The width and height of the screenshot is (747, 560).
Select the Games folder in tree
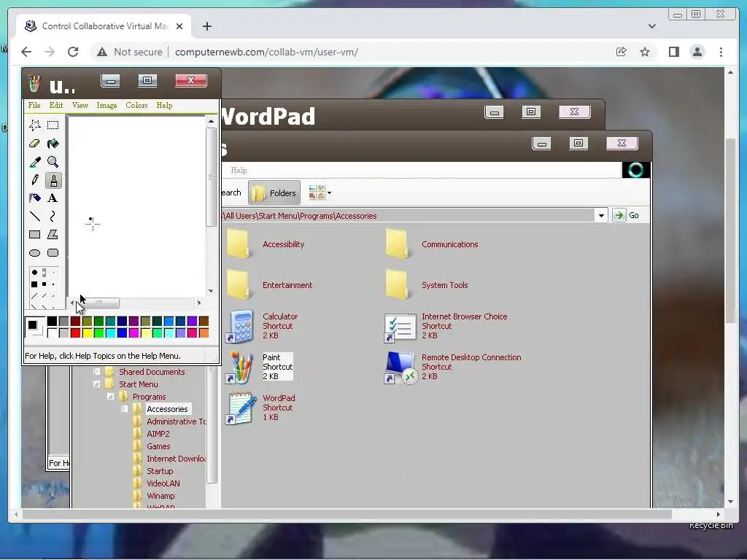(x=158, y=446)
